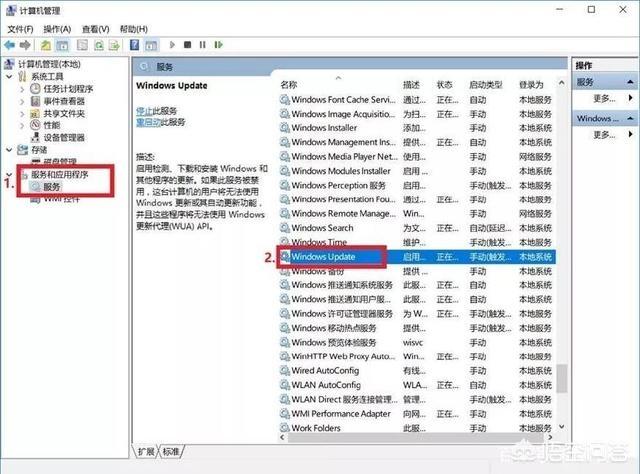Select Windows Remote Management service

click(x=416, y=214)
